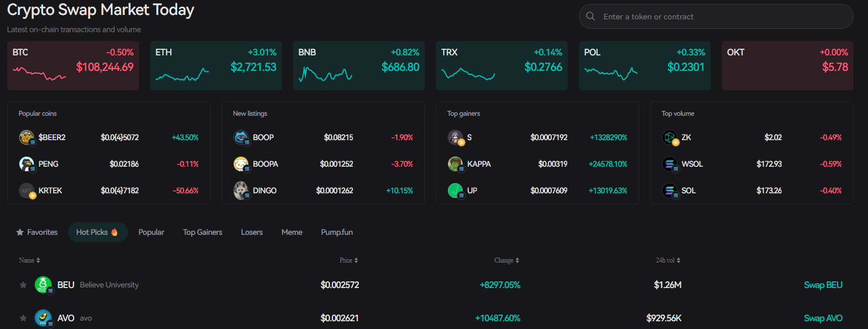Toggle favorite star for AVO
Viewport: 868px width, 329px height.
[23, 318]
